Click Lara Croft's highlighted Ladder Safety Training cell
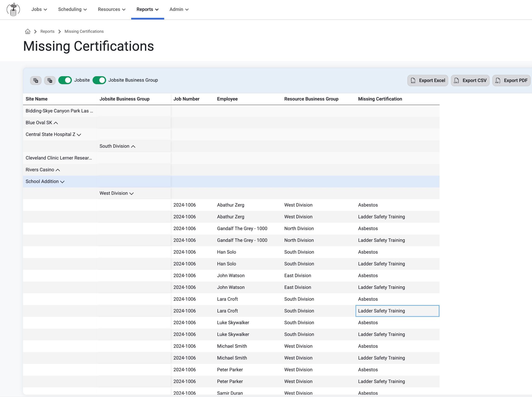This screenshot has height=397, width=532. [397, 311]
